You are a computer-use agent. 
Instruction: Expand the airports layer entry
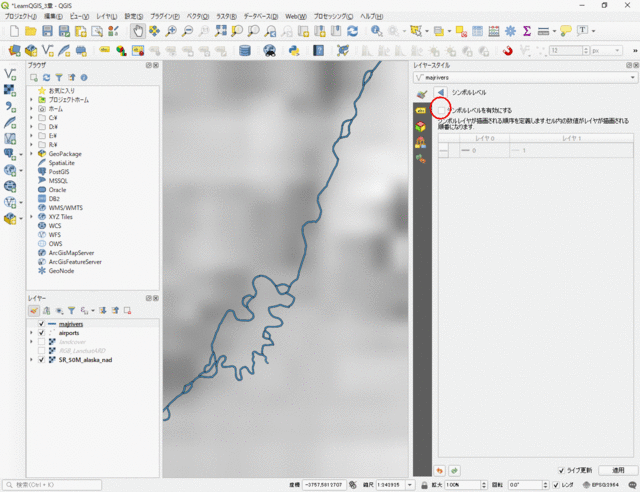(31, 333)
